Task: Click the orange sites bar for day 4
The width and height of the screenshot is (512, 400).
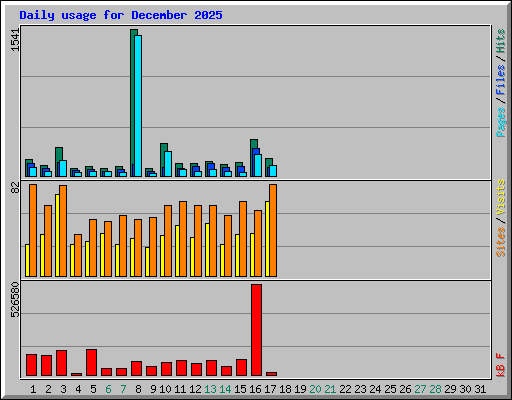Action: (x=78, y=255)
